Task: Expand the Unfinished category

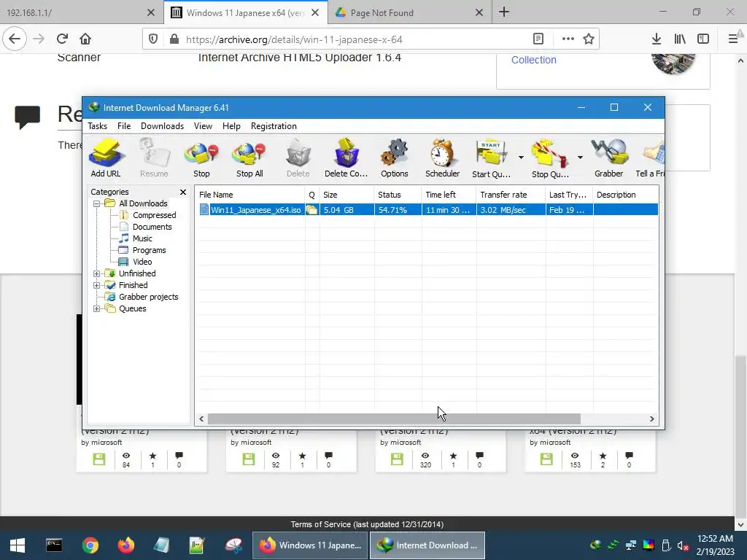Action: (x=97, y=274)
